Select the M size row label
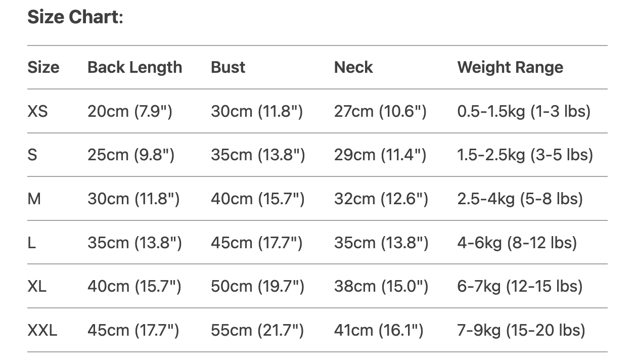Viewport: 635px width, 364px height. click(x=34, y=199)
